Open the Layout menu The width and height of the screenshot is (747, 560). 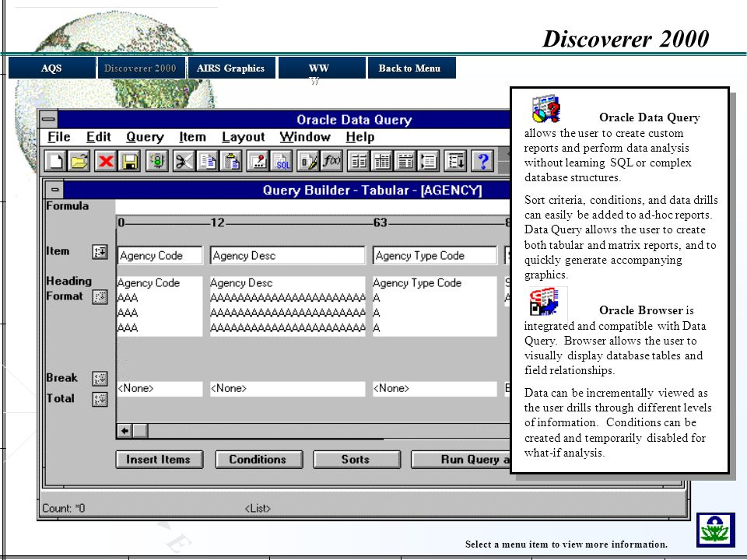pos(243,137)
